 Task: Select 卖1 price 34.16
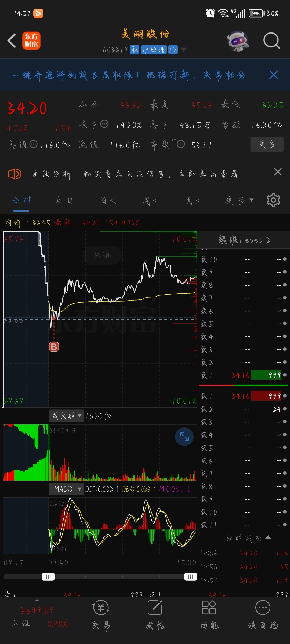coord(241,375)
